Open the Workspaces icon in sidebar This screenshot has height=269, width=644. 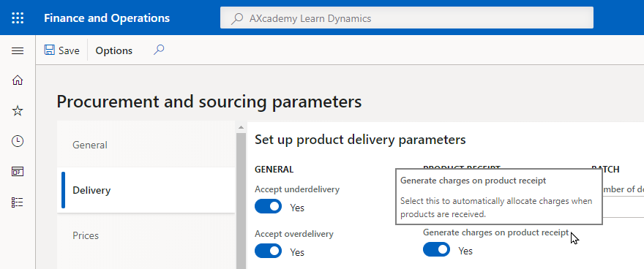(18, 171)
